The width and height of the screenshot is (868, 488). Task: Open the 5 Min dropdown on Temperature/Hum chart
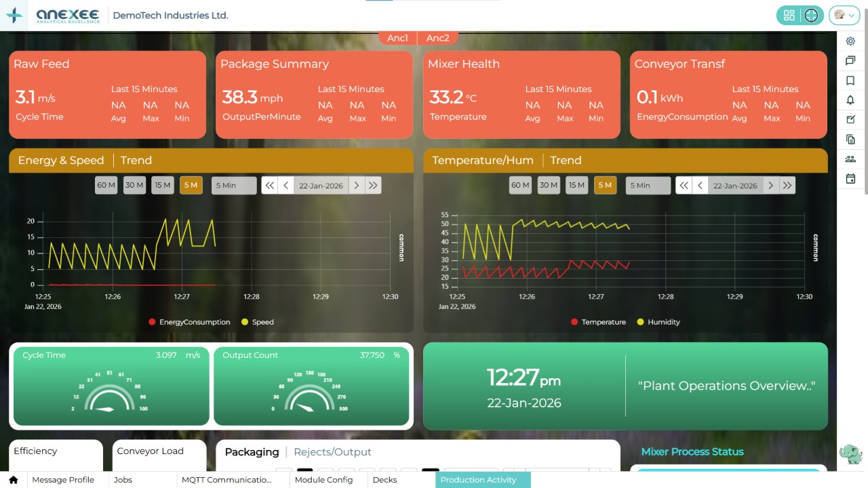pos(646,184)
